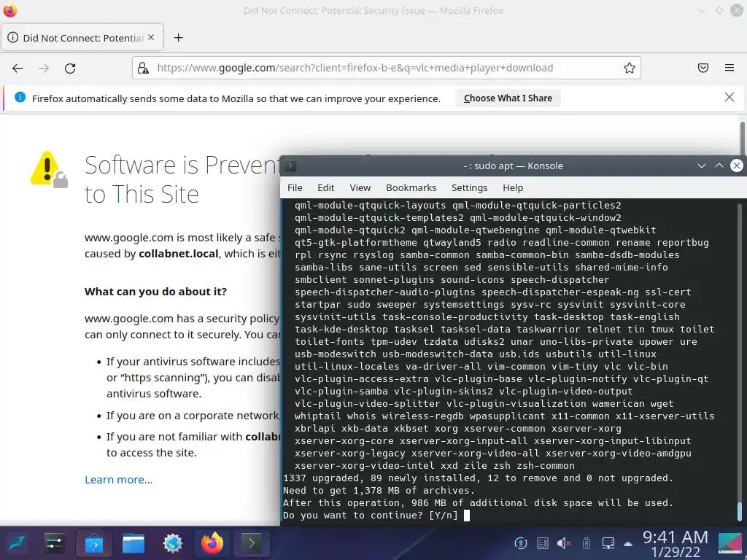Minimize Konsole using the down chevron
Screen dimensions: 747x560
tap(701, 166)
